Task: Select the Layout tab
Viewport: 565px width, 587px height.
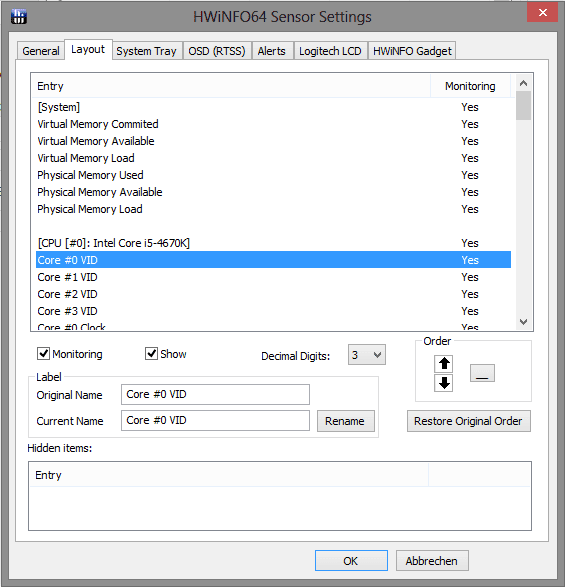Action: click(x=88, y=49)
